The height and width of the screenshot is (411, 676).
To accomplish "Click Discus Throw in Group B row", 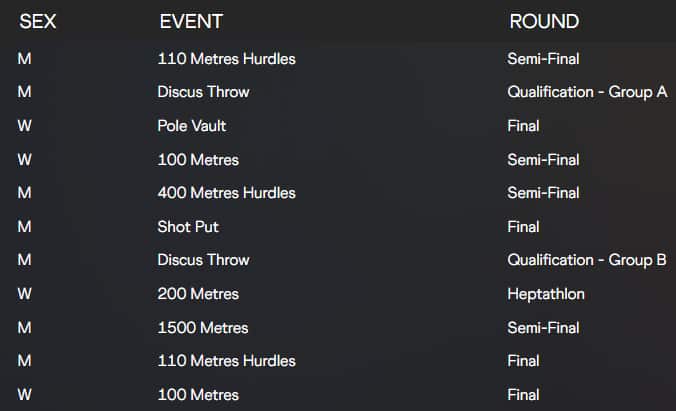I will coord(203,260).
